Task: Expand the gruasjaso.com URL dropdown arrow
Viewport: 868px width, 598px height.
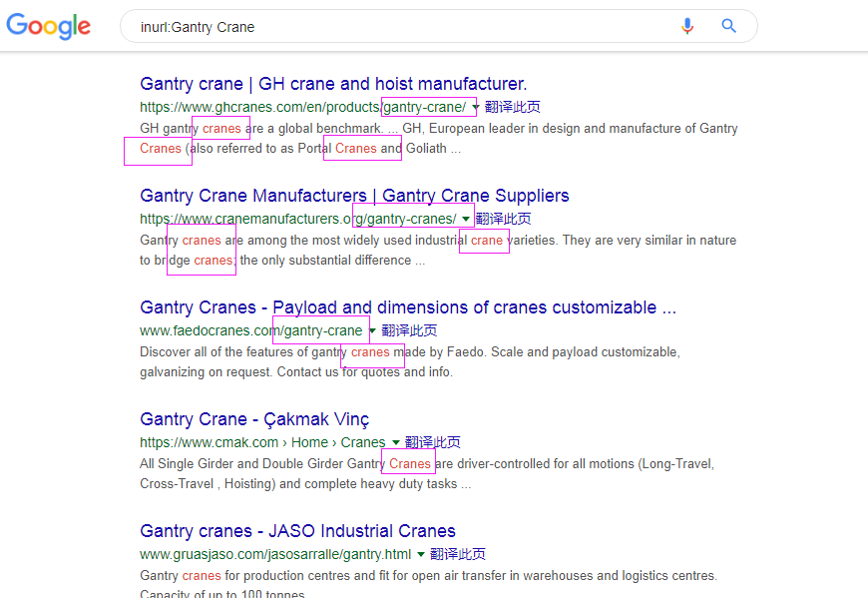Action: click(x=420, y=554)
